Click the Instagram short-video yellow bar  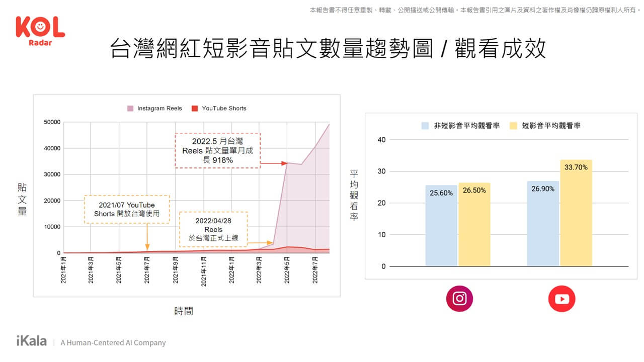coord(474,224)
